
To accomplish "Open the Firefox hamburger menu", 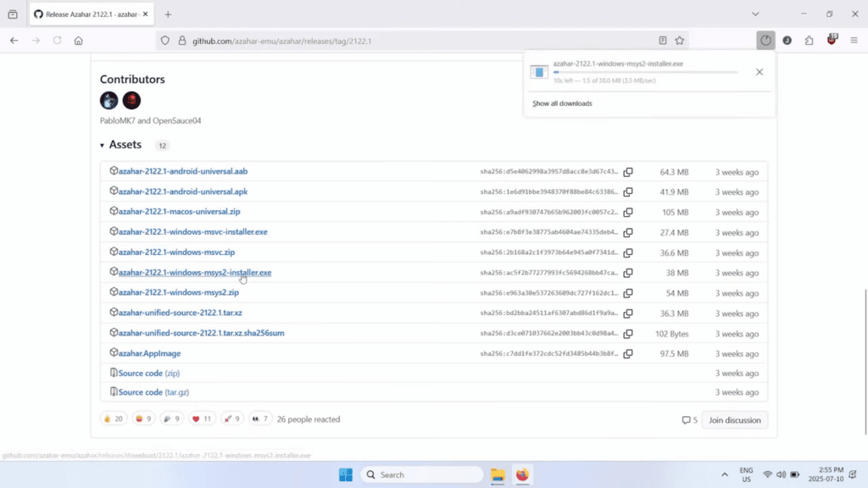I will click(x=854, y=41).
